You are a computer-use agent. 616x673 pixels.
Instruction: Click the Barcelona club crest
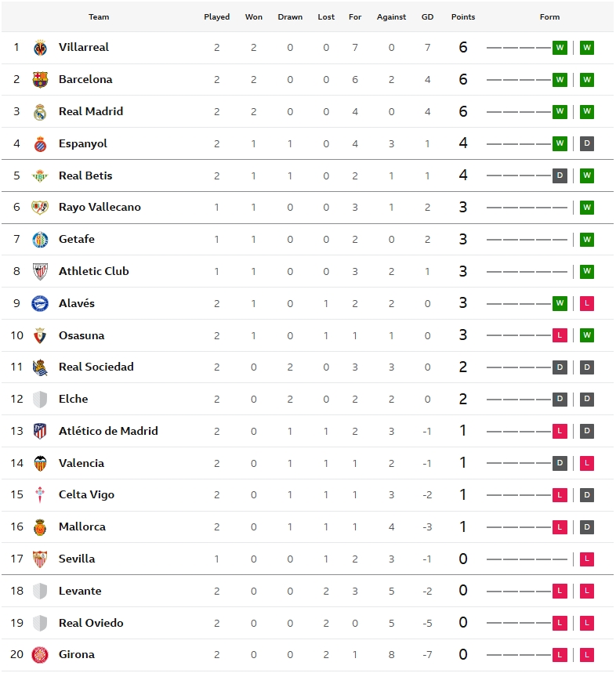point(40,80)
